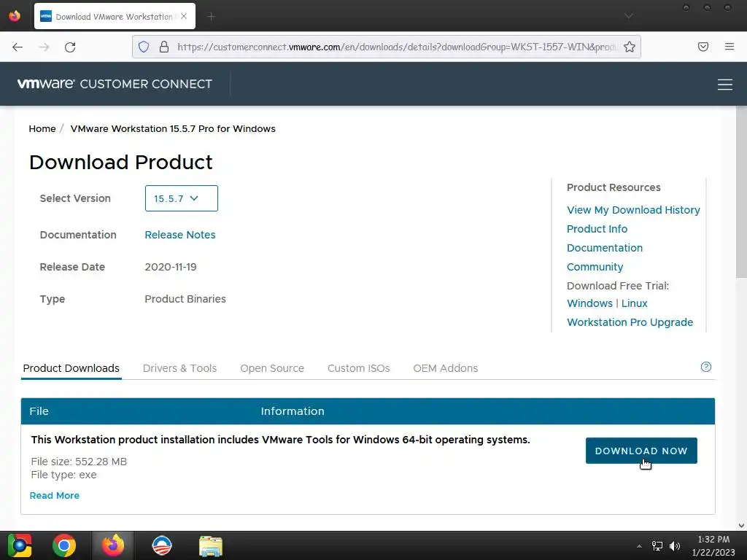Open View My Download History
Viewport: 747px width, 560px height.
click(x=633, y=210)
